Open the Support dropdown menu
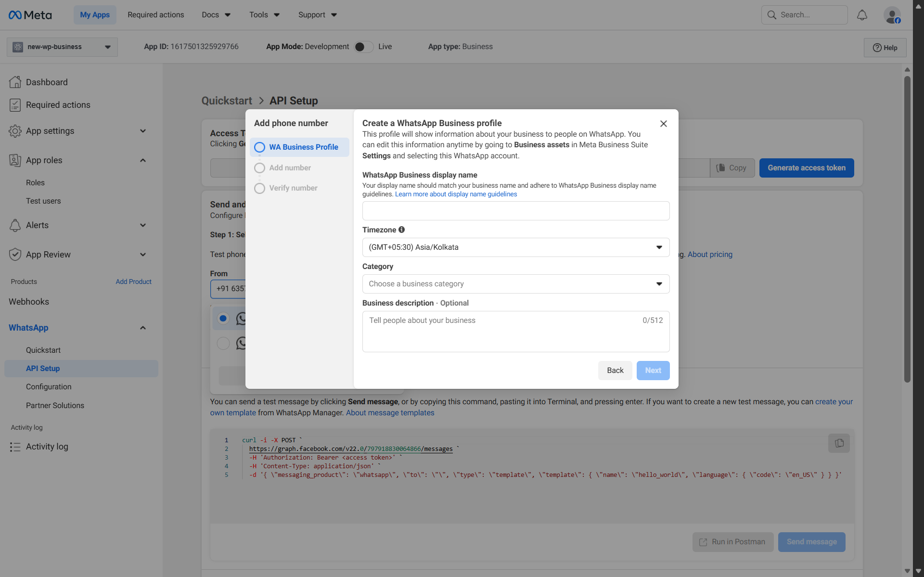Screen dimensions: 924x577 [317, 15]
